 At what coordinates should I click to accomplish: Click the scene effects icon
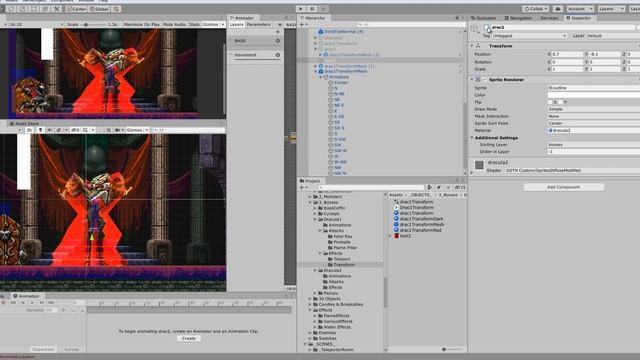click(60, 130)
